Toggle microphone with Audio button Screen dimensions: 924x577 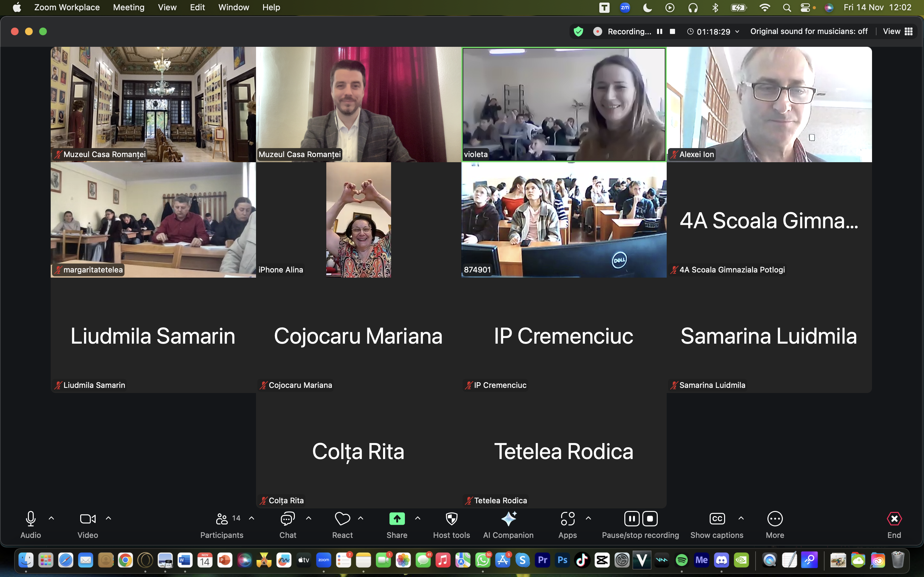(30, 519)
